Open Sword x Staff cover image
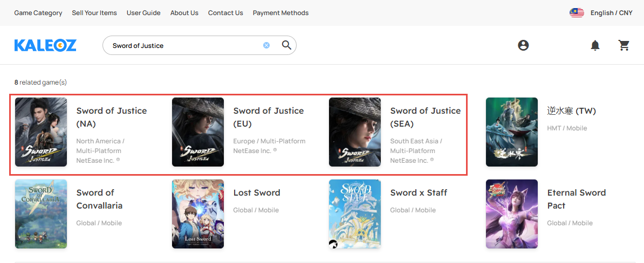644x263 pixels. (x=355, y=214)
